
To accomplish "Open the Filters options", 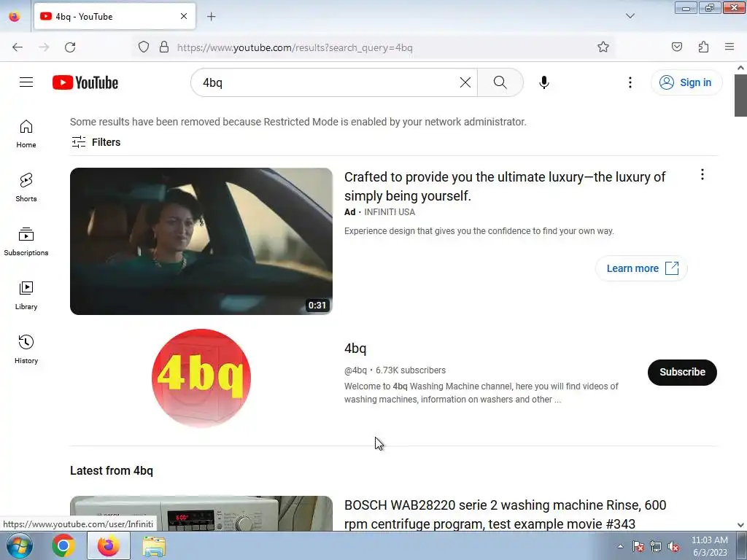I will 96,142.
